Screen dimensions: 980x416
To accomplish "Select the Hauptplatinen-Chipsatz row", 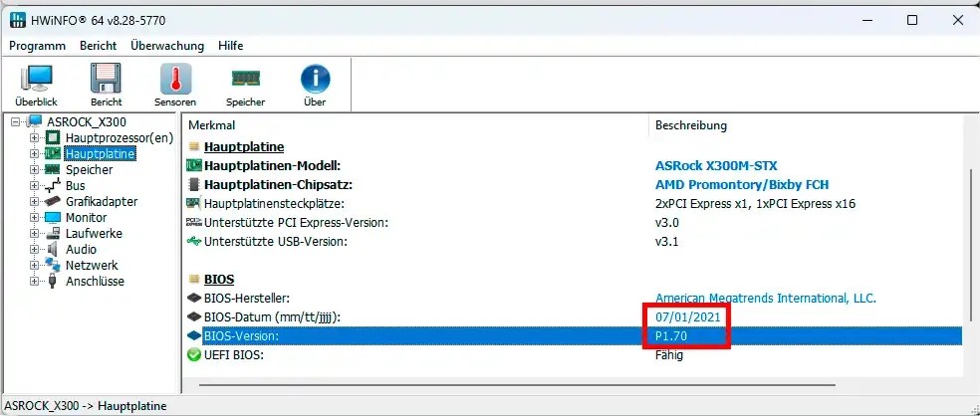I will click(574, 185).
